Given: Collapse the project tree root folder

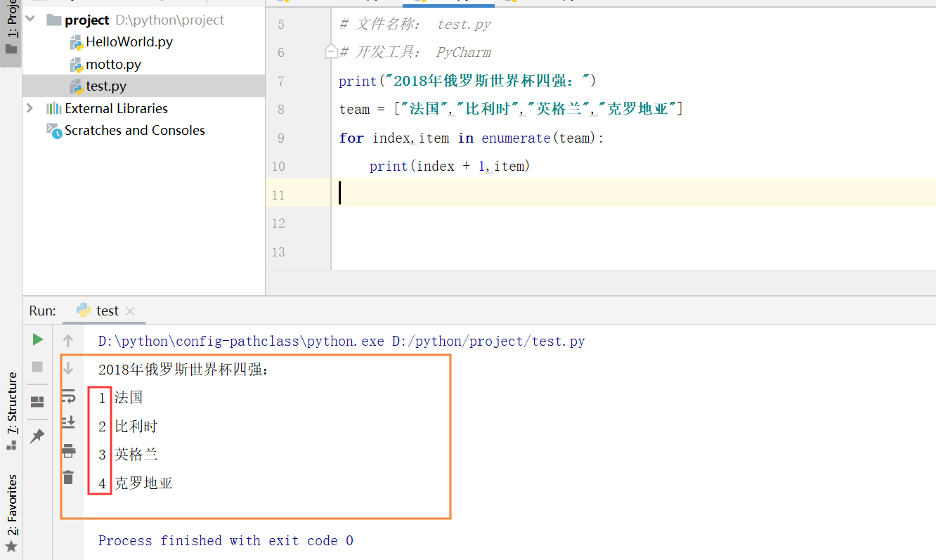Looking at the screenshot, I should (x=30, y=20).
